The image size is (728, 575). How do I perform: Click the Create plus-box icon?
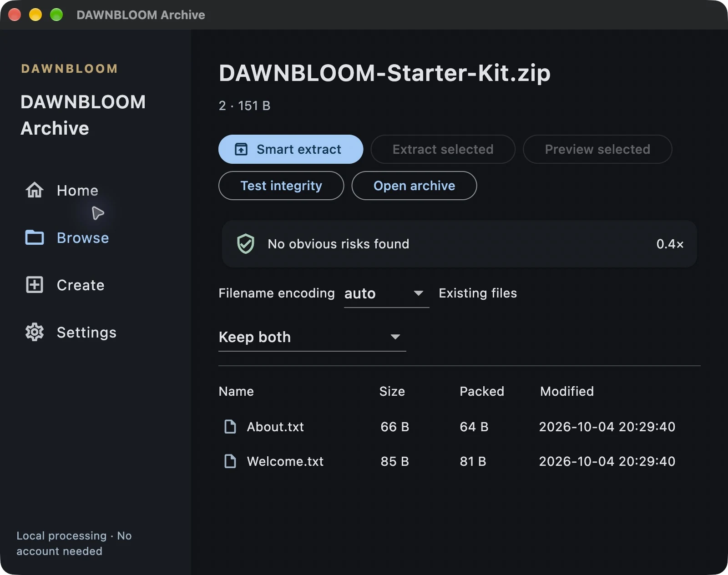[x=35, y=285]
